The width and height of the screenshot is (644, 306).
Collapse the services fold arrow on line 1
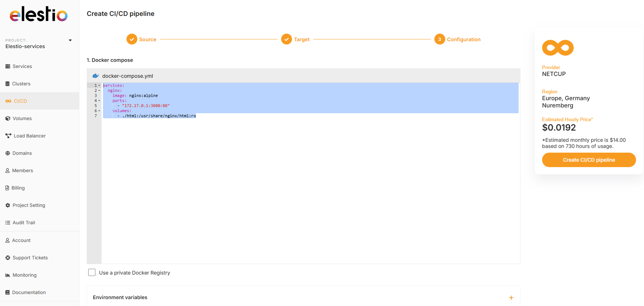[99, 86]
